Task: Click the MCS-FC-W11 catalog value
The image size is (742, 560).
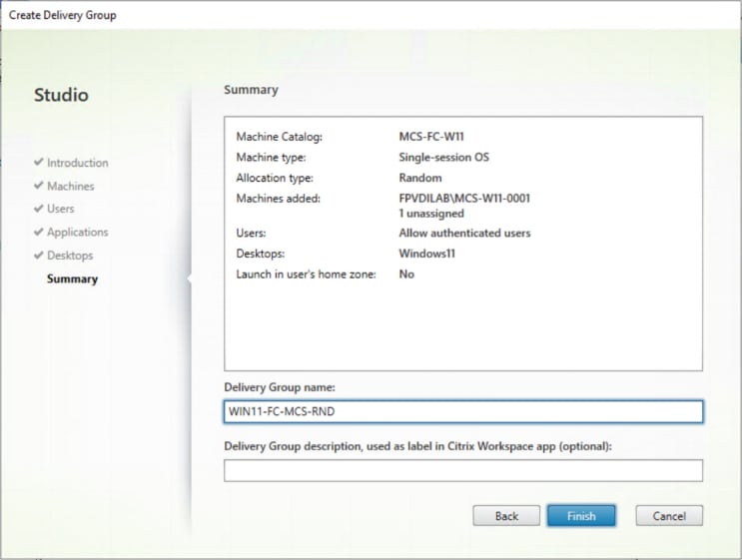Action: point(431,137)
